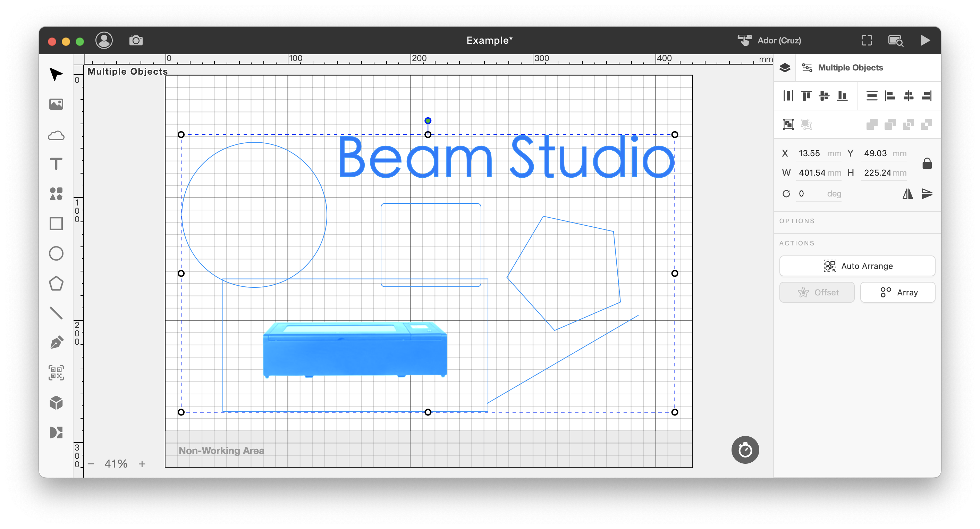Align selected objects to bottom

coord(842,95)
